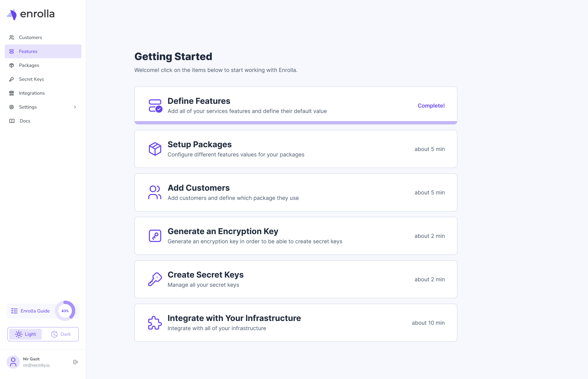588x379 pixels.
Task: Click the Setup Packages box icon
Action: 155,149
